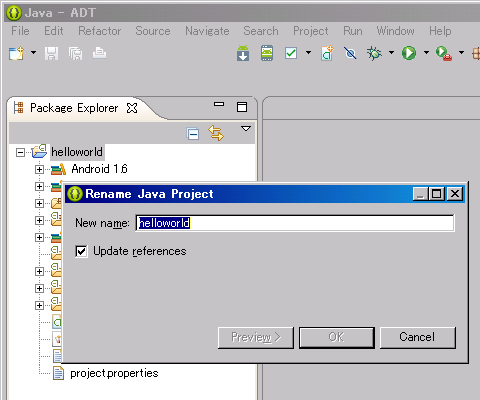This screenshot has width=480, height=400.
Task: Click Cancel in Rename Java Project
Action: [418, 338]
